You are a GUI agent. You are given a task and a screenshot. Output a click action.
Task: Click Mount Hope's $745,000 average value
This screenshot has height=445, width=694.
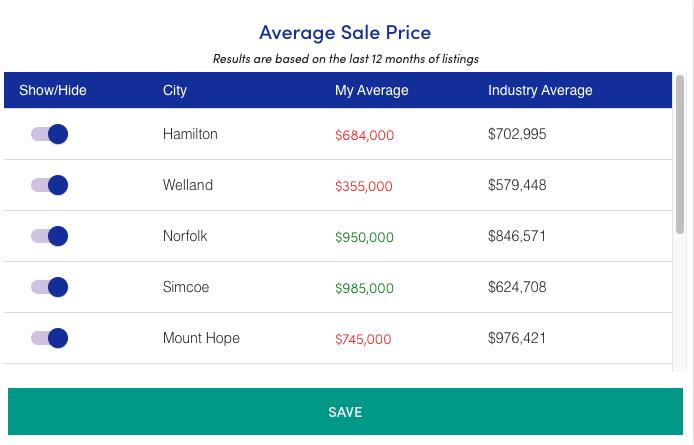(x=363, y=339)
